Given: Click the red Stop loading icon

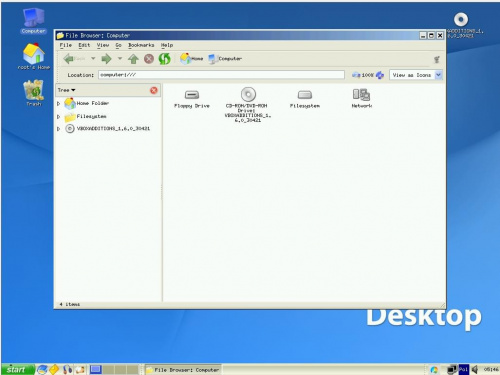Looking at the screenshot, I should [149, 59].
